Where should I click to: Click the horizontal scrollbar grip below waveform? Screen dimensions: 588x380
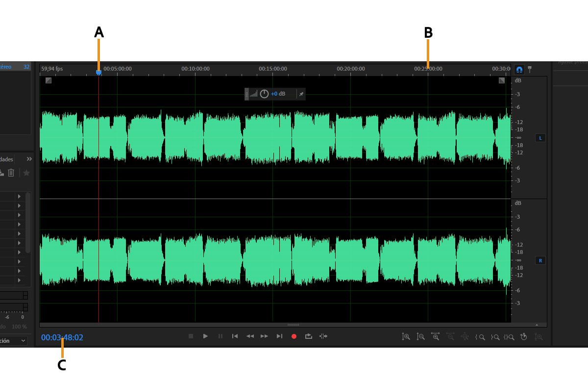(293, 325)
